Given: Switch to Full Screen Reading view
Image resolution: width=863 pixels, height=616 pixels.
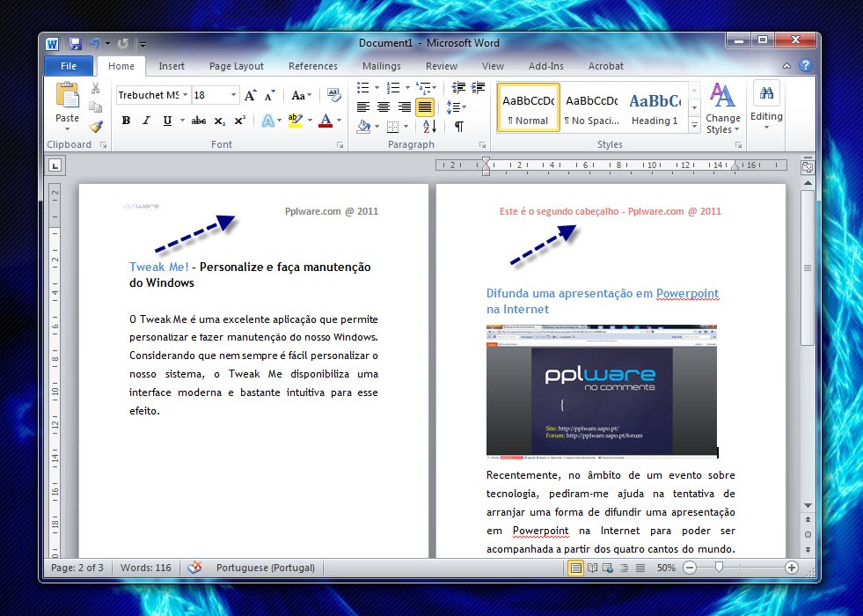Looking at the screenshot, I should tap(592, 568).
